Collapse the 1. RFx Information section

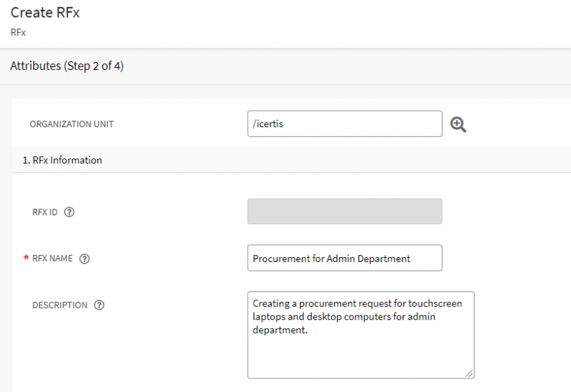(63, 160)
